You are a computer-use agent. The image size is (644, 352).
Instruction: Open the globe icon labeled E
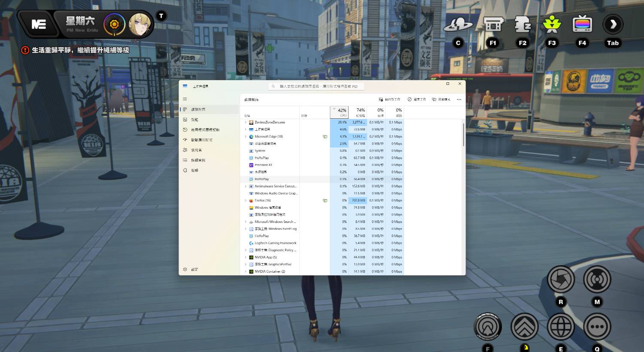coord(561,327)
